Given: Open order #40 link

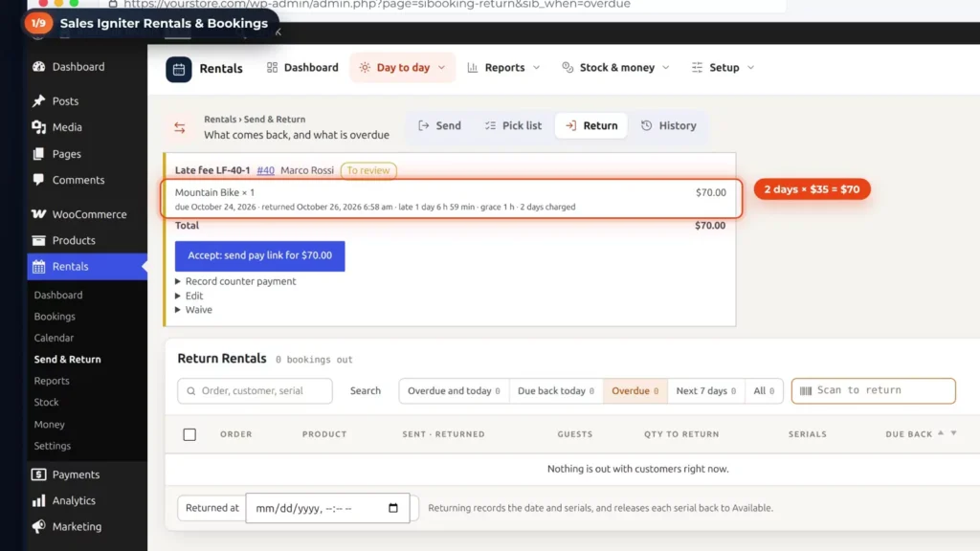Looking at the screenshot, I should (266, 170).
